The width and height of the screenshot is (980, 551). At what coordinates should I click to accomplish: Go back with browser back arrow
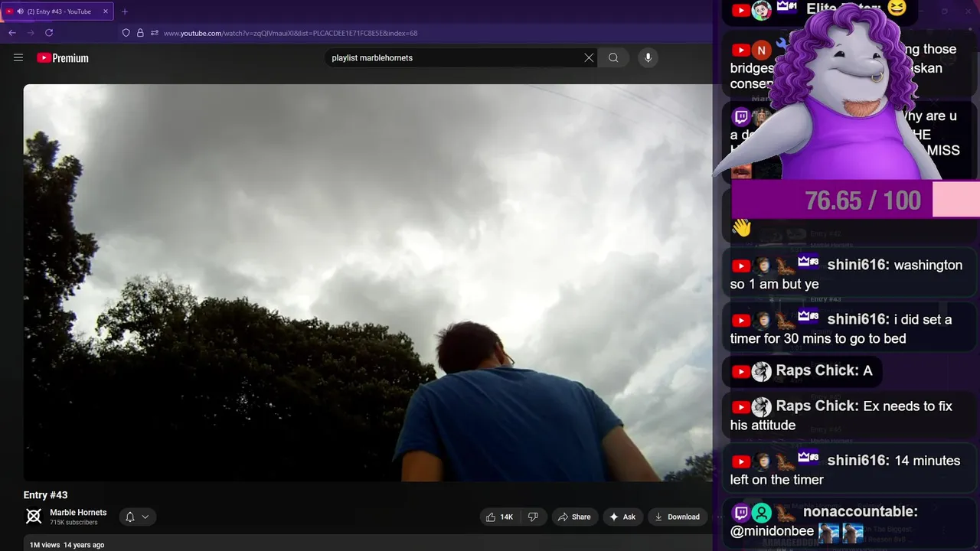[x=12, y=33]
